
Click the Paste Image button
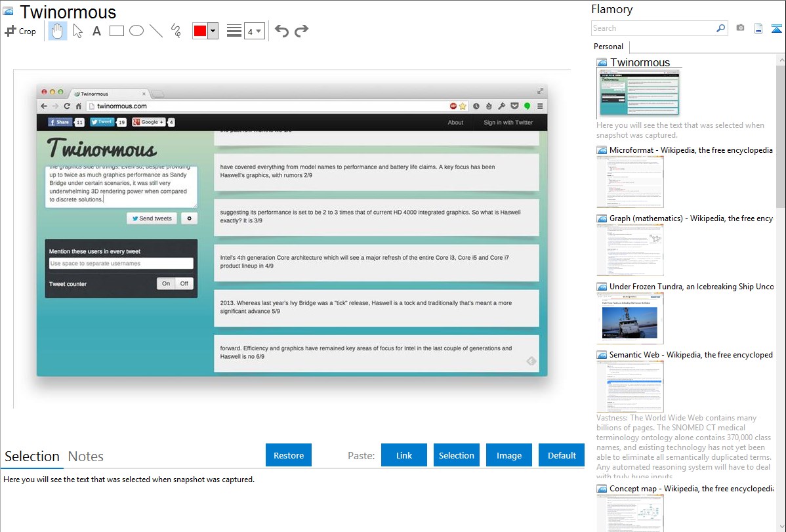pos(508,455)
